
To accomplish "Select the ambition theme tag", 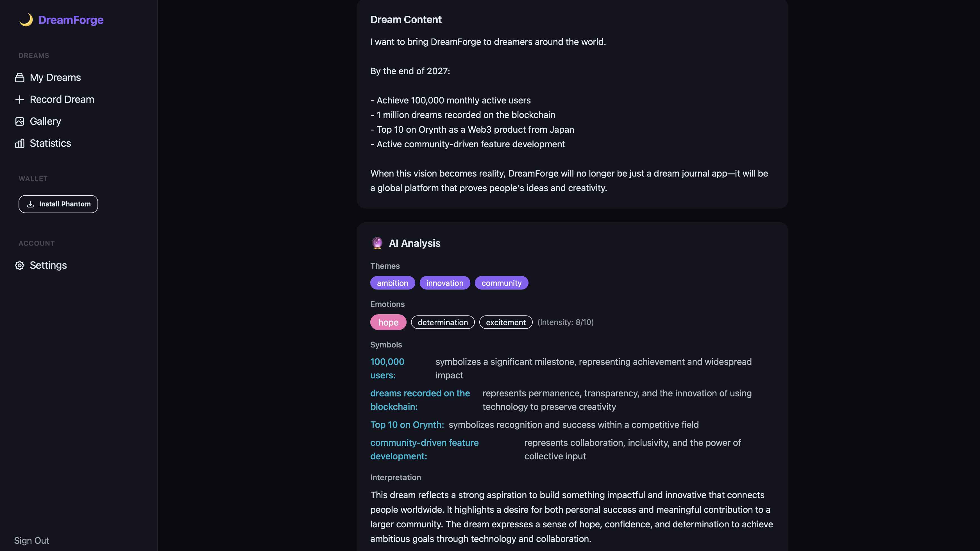I will tap(392, 283).
